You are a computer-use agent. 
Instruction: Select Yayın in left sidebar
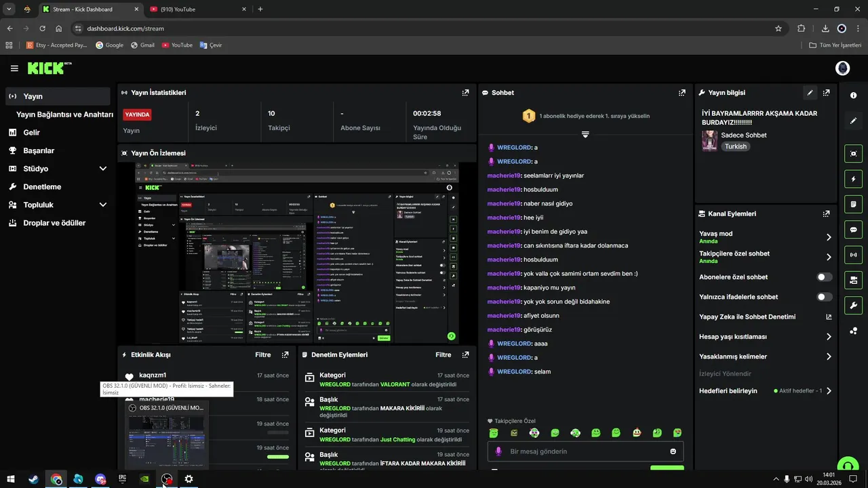58,96
